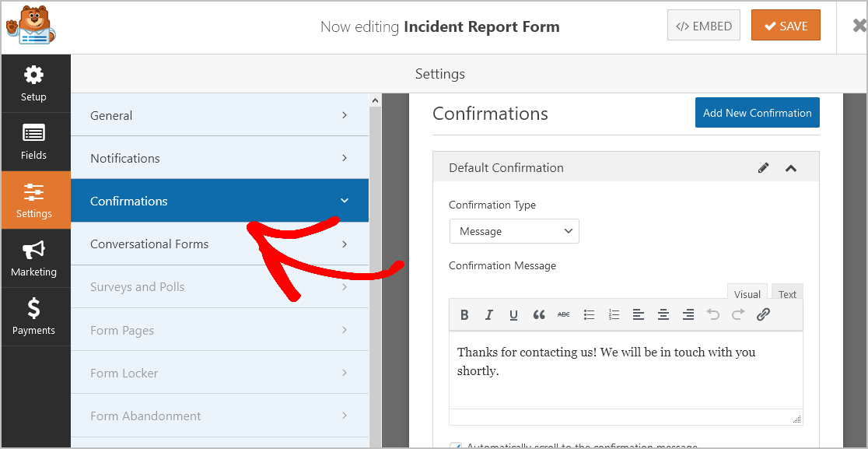The image size is (868, 449).
Task: Open the Form Abandonment section
Action: tap(220, 416)
